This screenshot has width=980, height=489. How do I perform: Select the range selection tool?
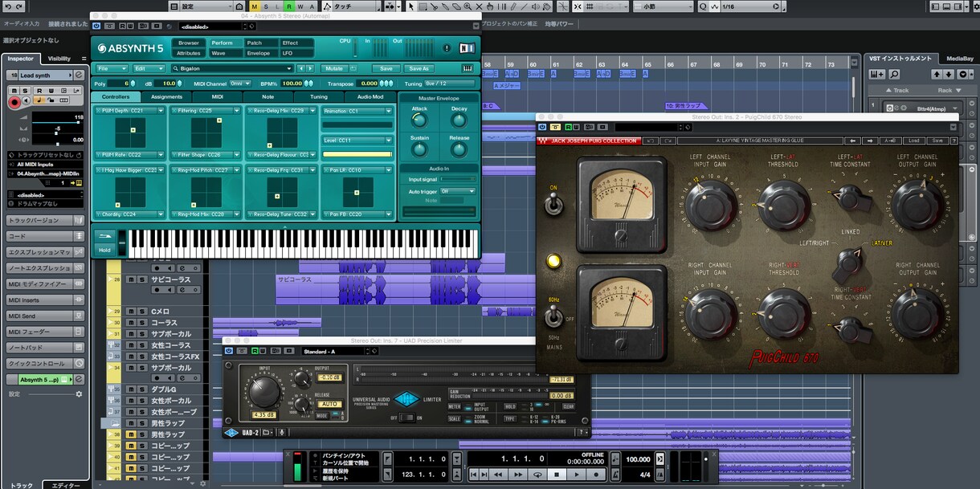click(423, 6)
